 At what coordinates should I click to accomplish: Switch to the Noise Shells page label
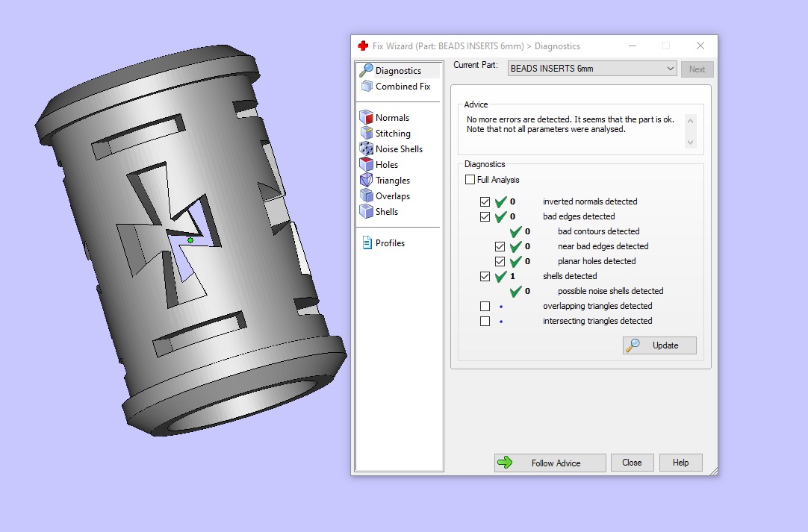point(399,148)
